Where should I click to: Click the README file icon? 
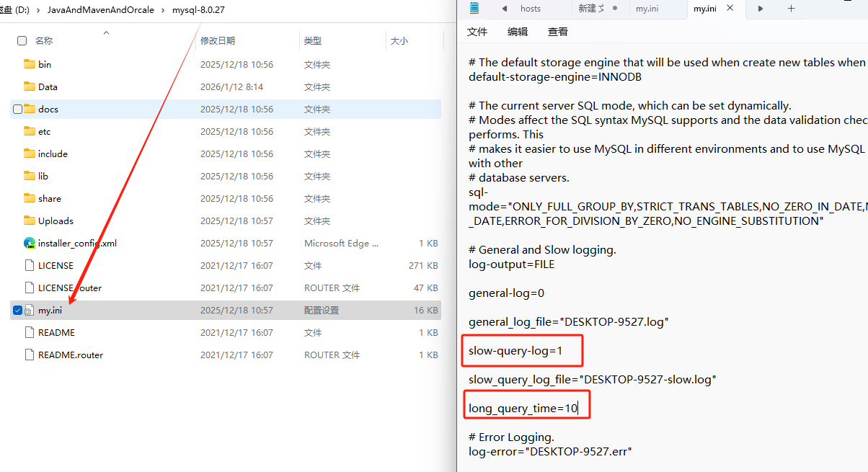point(30,332)
